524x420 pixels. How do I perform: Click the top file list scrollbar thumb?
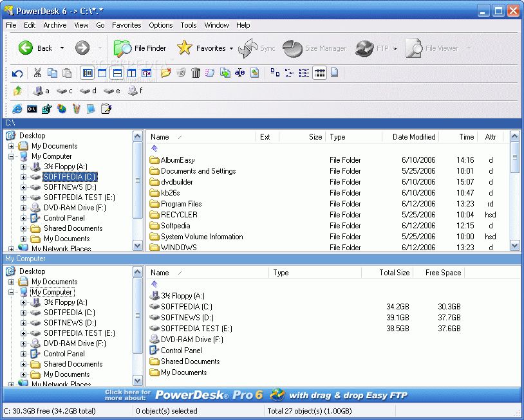point(514,157)
